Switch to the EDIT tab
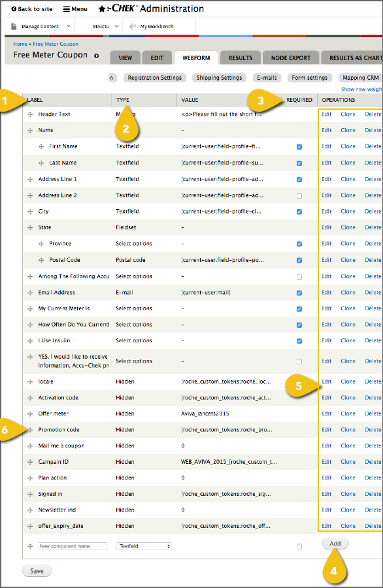383x588 pixels. (x=157, y=58)
